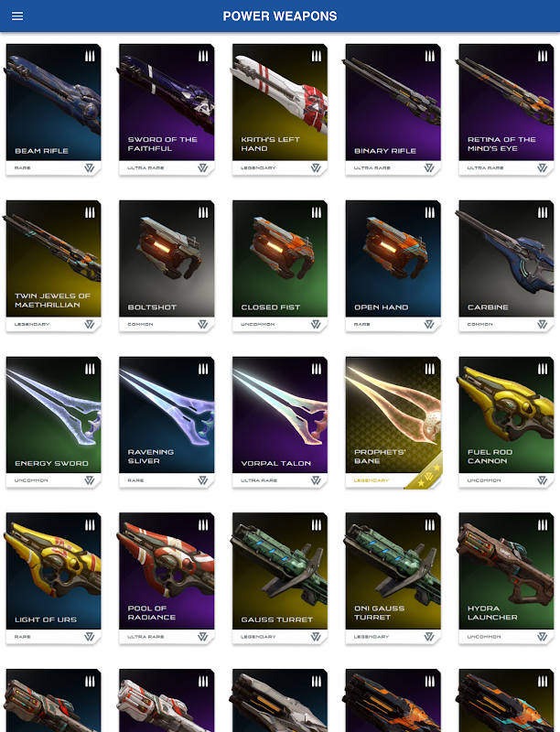
Task: Open the Fuel Rod Cannon card
Action: 506,423
